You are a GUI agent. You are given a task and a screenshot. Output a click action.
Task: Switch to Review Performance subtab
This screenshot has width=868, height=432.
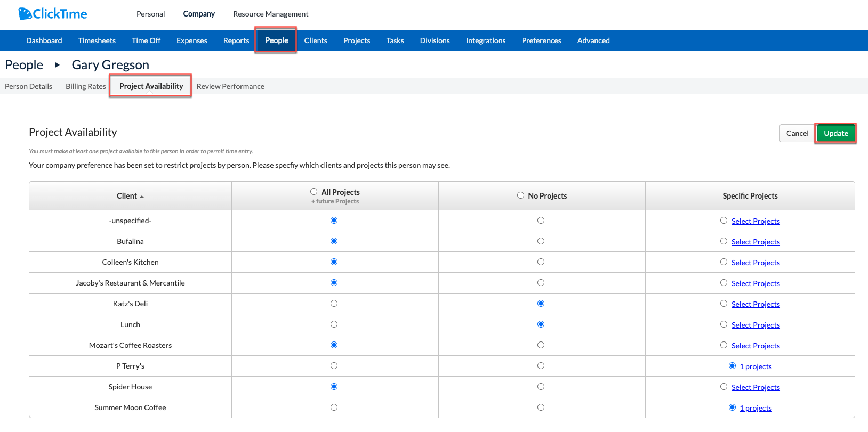click(230, 86)
